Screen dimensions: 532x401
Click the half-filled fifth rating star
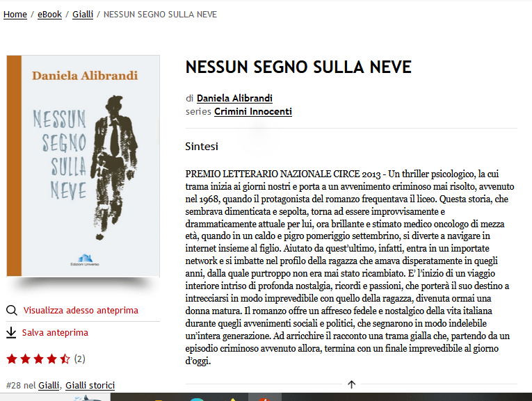65,359
